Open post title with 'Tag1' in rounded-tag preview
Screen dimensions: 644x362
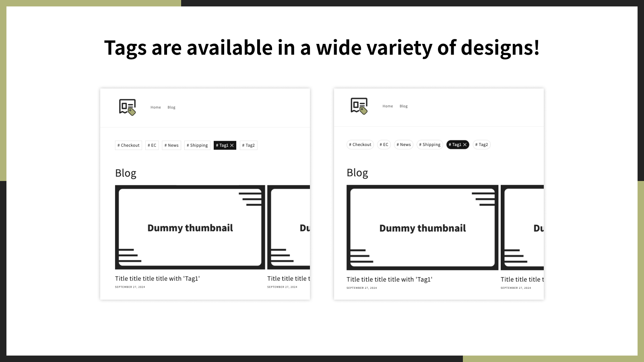[389, 280]
